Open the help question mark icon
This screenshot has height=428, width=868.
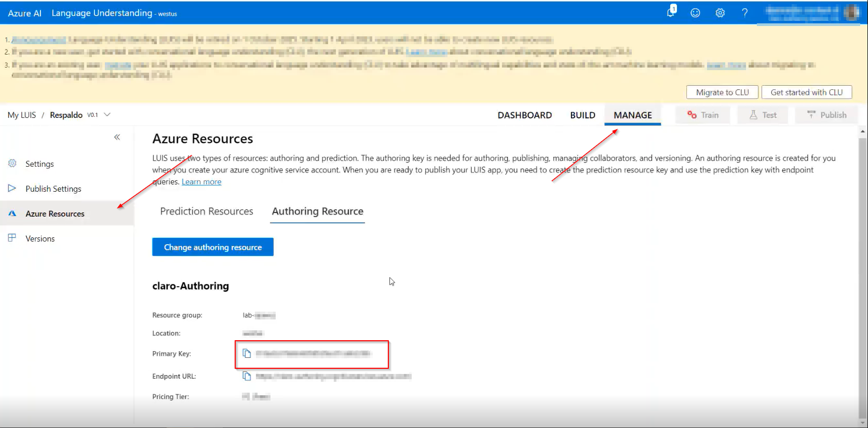tap(744, 13)
